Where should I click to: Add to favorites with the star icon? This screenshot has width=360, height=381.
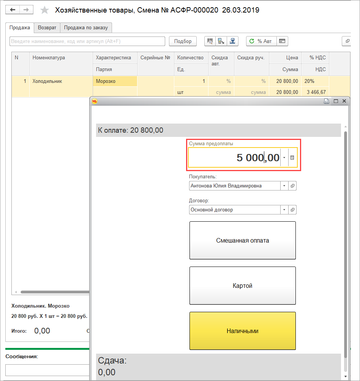point(44,10)
